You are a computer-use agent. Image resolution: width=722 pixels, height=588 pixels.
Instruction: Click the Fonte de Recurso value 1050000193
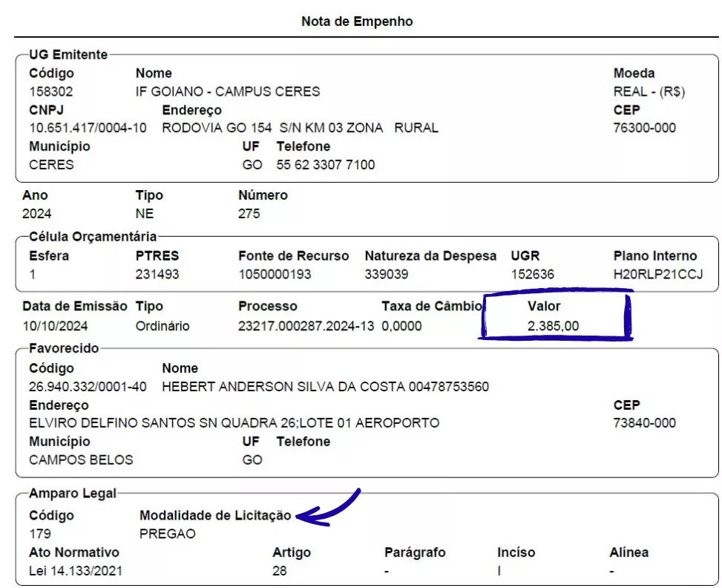275,274
